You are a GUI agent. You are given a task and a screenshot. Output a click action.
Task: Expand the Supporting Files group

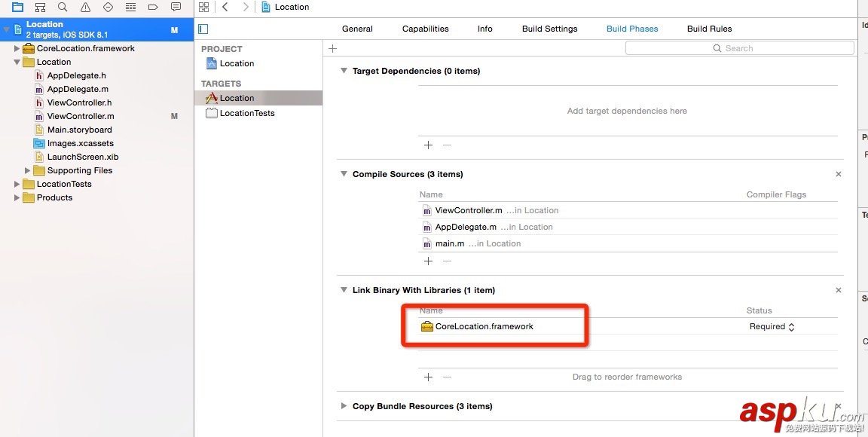tap(28, 170)
